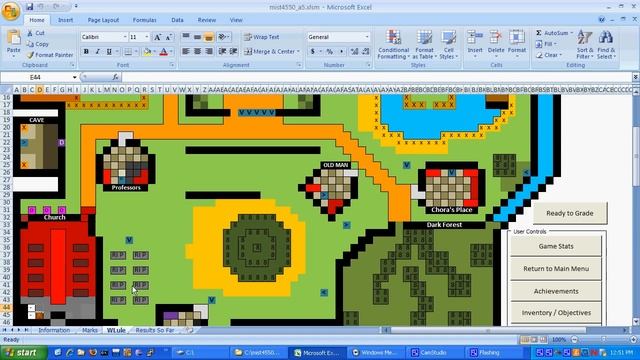Select the Copy command
The image size is (640, 360).
pos(38,44)
